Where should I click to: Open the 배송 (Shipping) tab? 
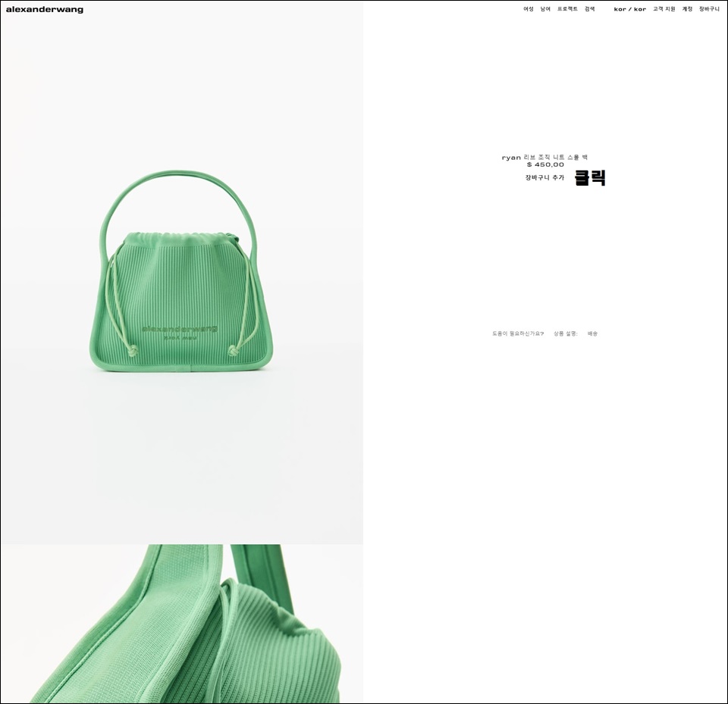[x=592, y=333]
